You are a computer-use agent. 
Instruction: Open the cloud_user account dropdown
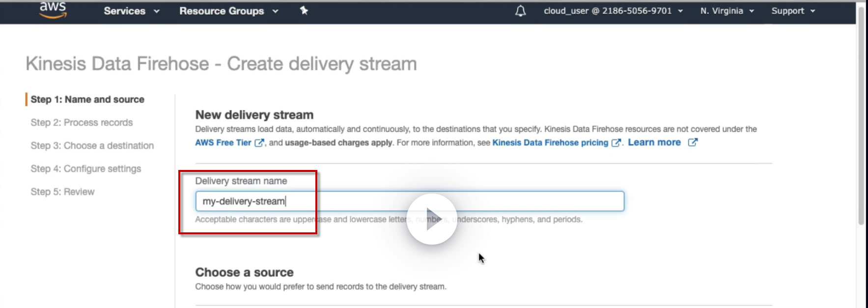click(613, 11)
